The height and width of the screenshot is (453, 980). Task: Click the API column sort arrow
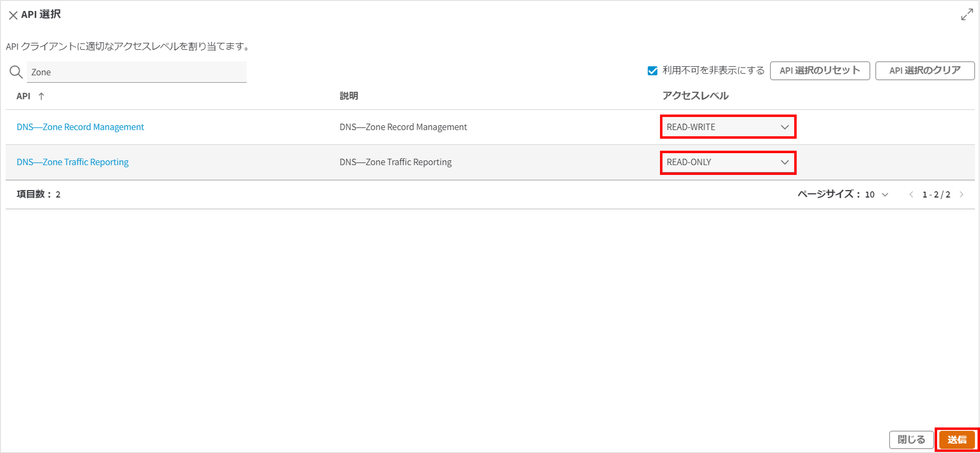point(42,96)
